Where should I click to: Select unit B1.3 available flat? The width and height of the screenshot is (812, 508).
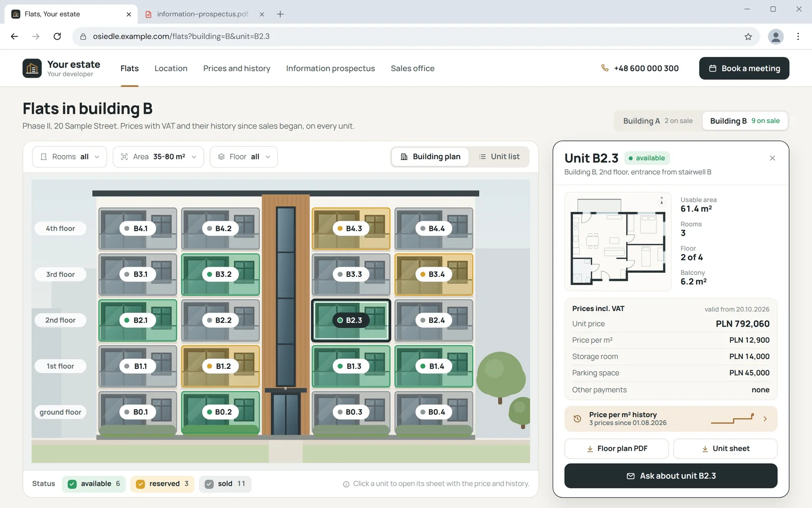pyautogui.click(x=351, y=366)
